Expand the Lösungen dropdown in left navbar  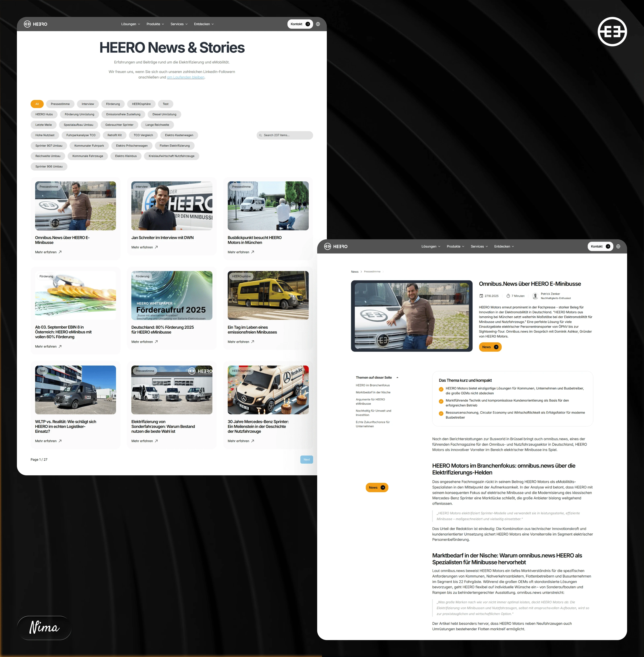(131, 24)
